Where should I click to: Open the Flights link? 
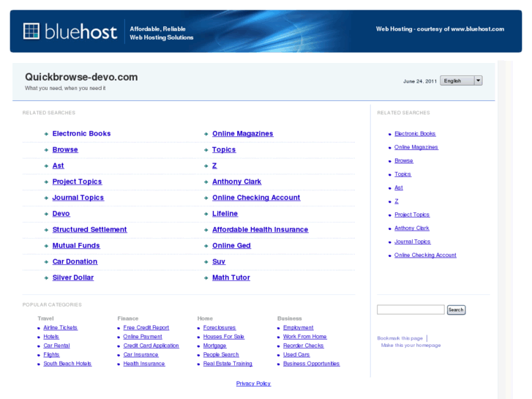pos(51,354)
